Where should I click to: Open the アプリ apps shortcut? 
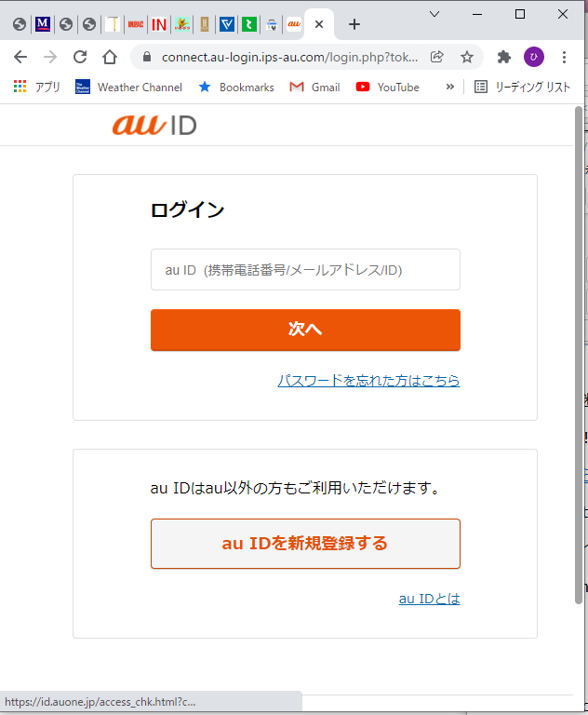pyautogui.click(x=37, y=87)
